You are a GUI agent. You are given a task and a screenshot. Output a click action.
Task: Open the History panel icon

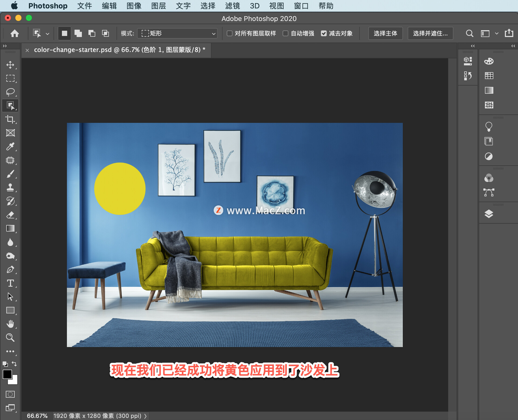pyautogui.click(x=468, y=76)
